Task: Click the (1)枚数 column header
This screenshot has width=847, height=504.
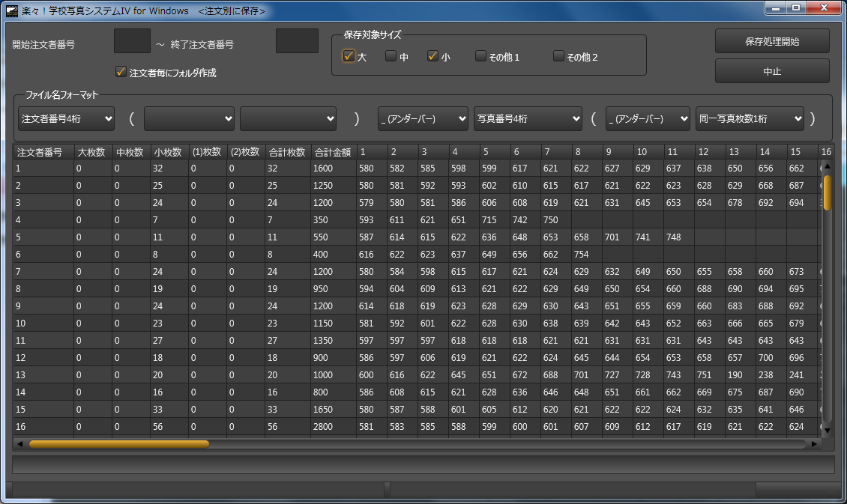Action: 208,152
